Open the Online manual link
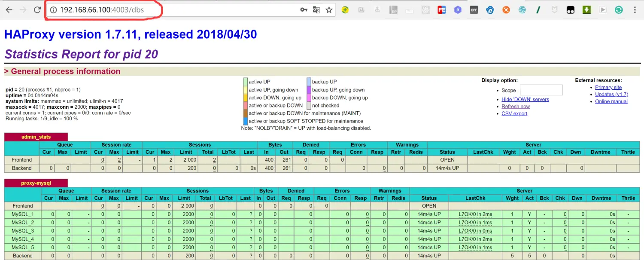This screenshot has height=260, width=644. [611, 101]
